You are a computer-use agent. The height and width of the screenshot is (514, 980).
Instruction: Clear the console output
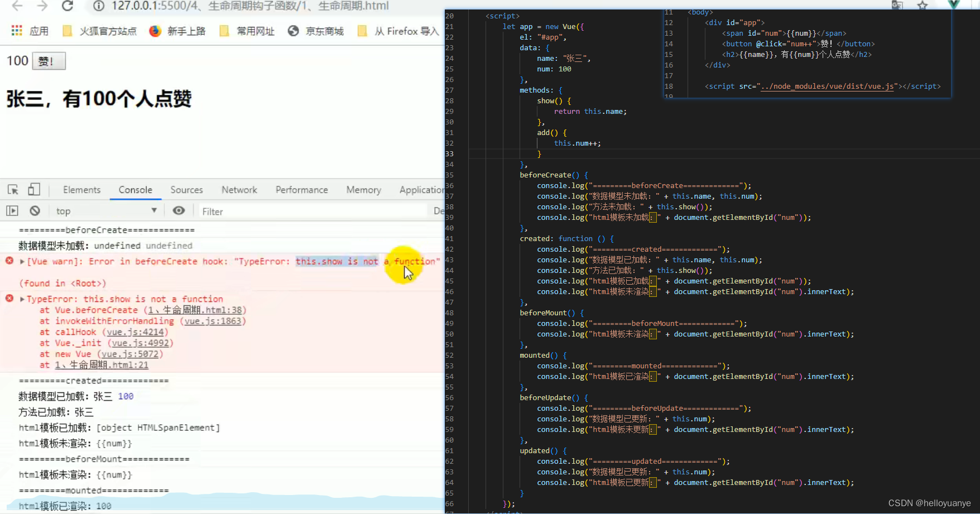coord(35,211)
